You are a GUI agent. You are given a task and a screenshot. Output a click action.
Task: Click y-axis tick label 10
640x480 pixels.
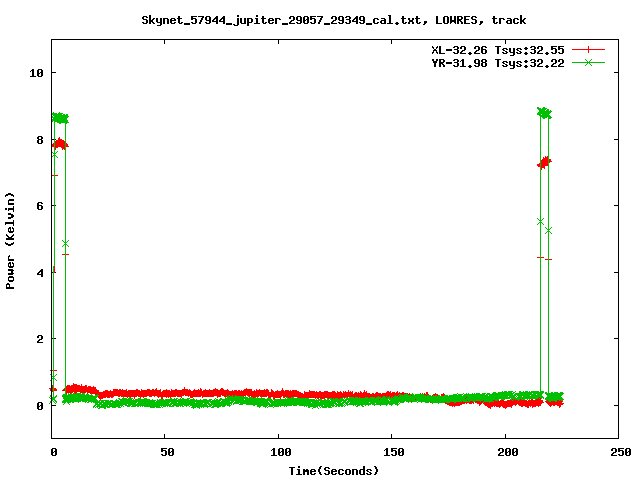[x=36, y=73]
